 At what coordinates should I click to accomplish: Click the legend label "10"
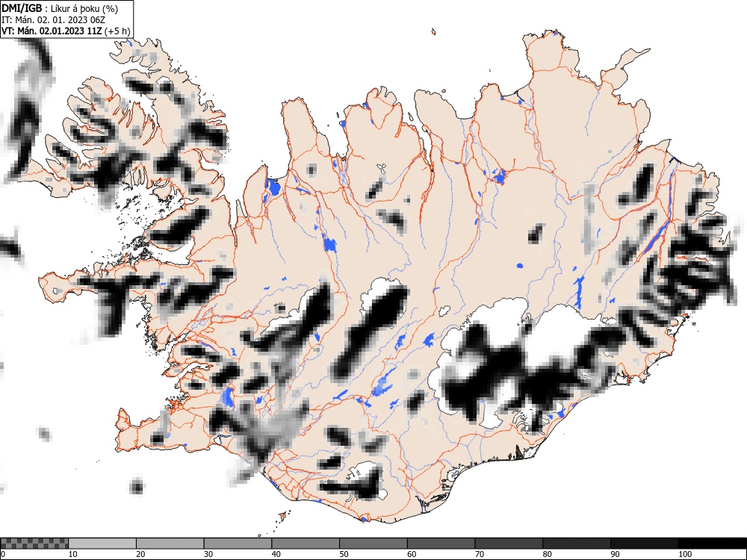click(72, 554)
